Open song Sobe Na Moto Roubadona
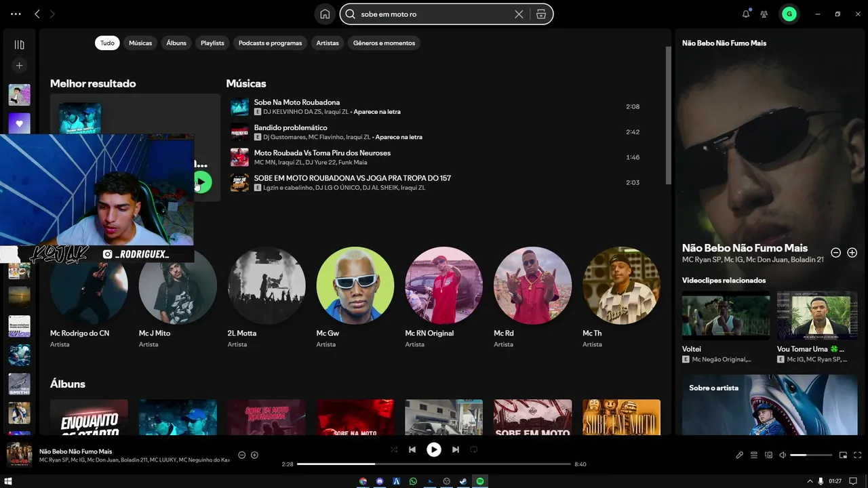Screen dimensions: 868x488 297,102
